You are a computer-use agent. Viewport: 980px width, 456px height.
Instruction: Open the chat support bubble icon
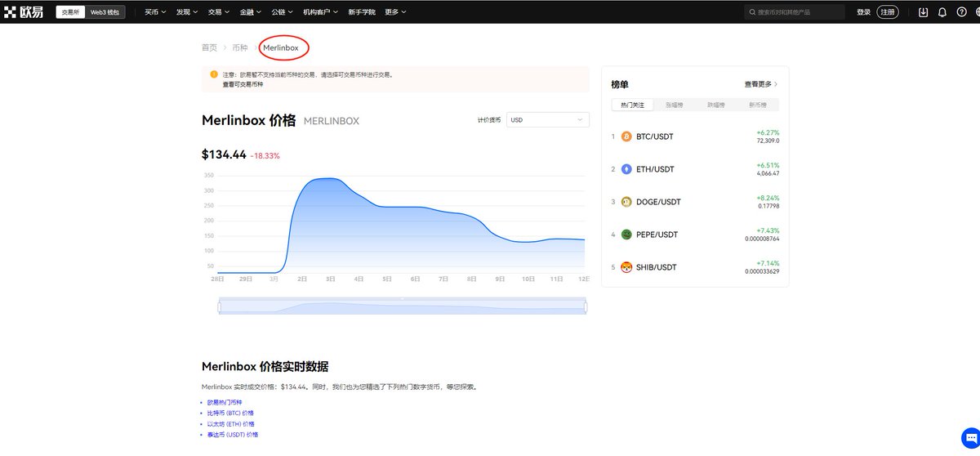[x=969, y=437]
